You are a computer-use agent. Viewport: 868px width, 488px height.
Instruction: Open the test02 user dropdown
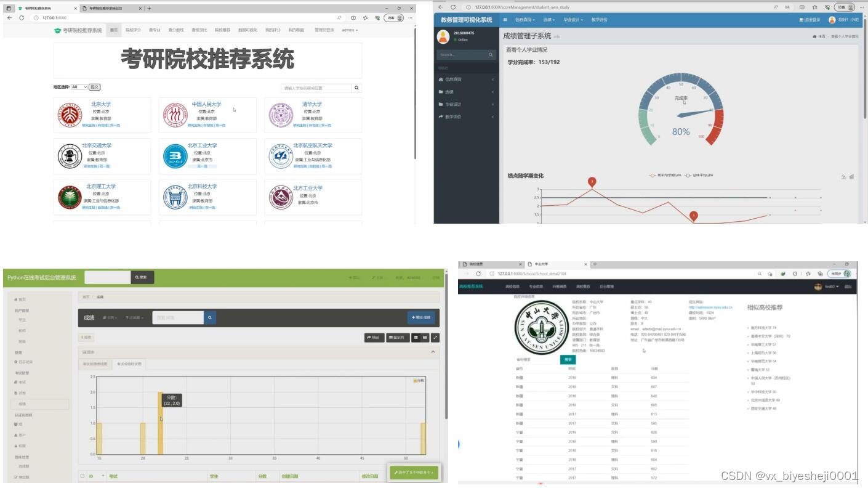tap(832, 287)
